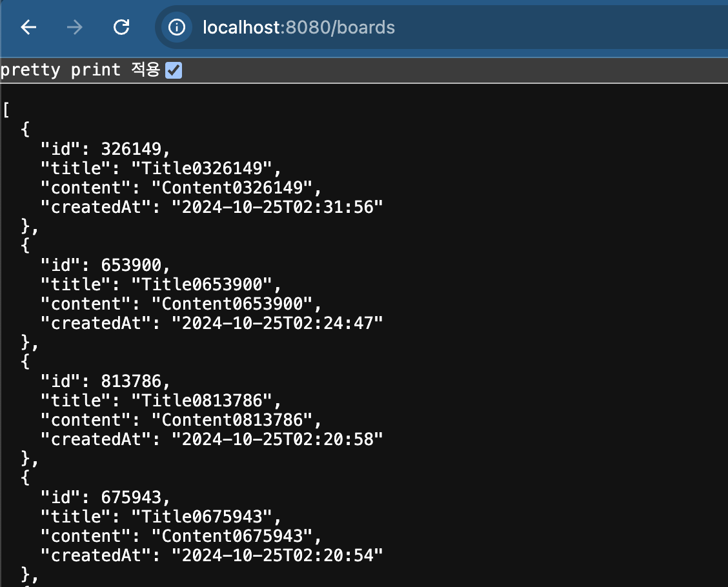The image size is (728, 587).
Task: Click the id value 326149
Action: 131,149
